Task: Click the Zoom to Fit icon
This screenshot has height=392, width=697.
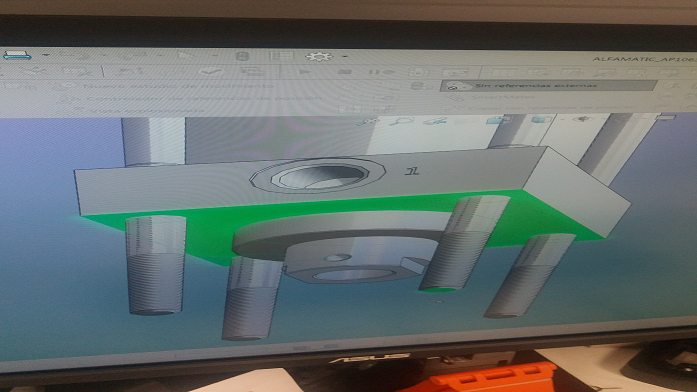Action: coord(369,121)
